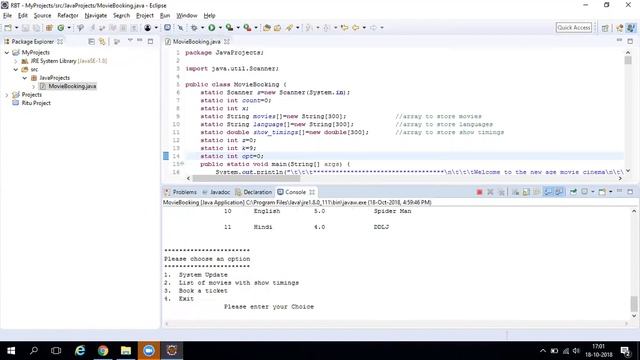The width and height of the screenshot is (640, 360).
Task: Collapse the JavaProjects package node
Action: pos(24,78)
